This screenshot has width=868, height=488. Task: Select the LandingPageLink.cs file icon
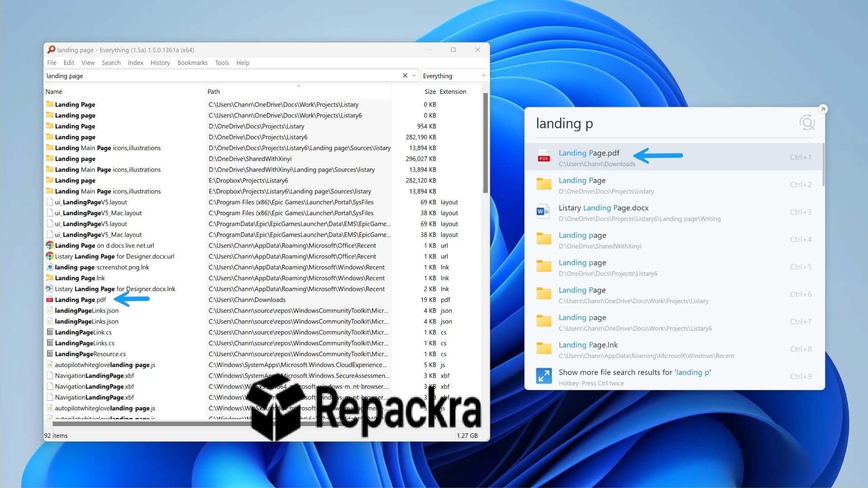[50, 332]
